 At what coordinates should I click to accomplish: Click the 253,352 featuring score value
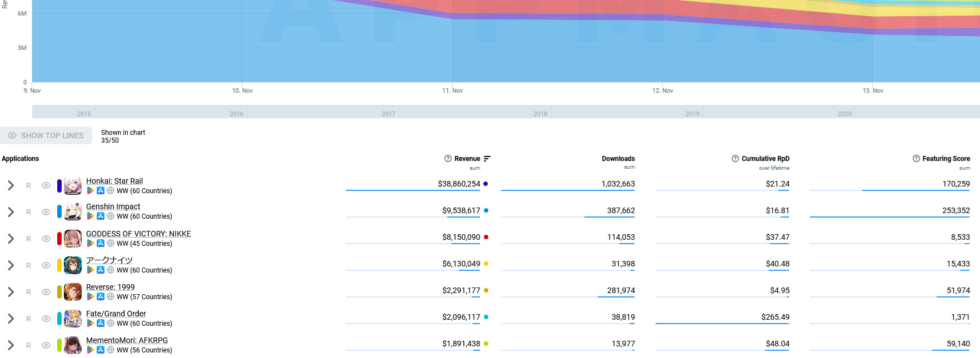click(x=956, y=210)
